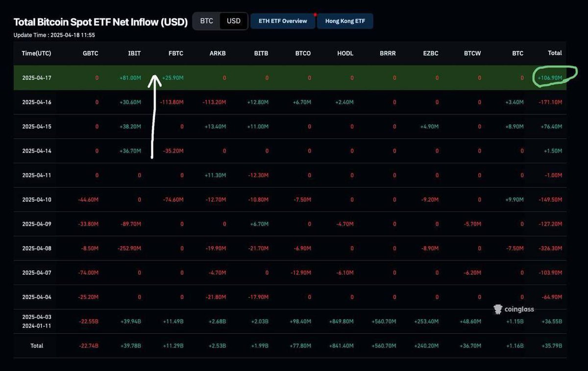Click the +106.90M total value
Viewport: 588px width, 371px height.
tap(549, 78)
